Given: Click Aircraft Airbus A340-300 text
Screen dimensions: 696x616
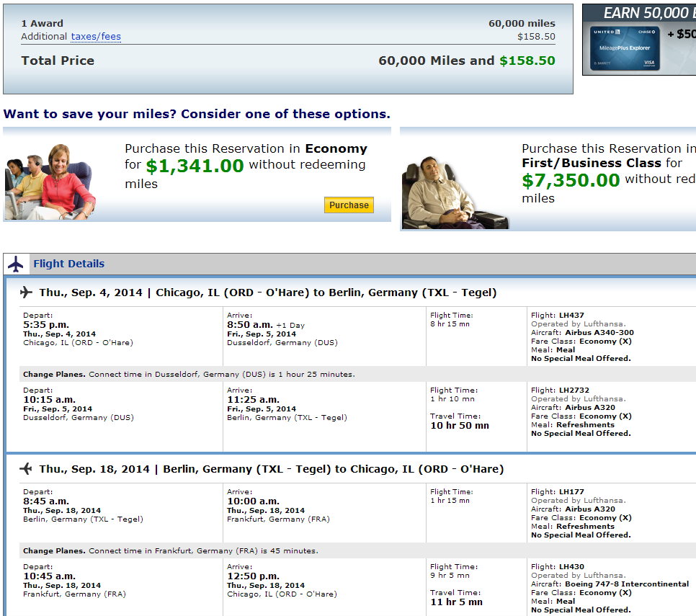Looking at the screenshot, I should [x=582, y=332].
